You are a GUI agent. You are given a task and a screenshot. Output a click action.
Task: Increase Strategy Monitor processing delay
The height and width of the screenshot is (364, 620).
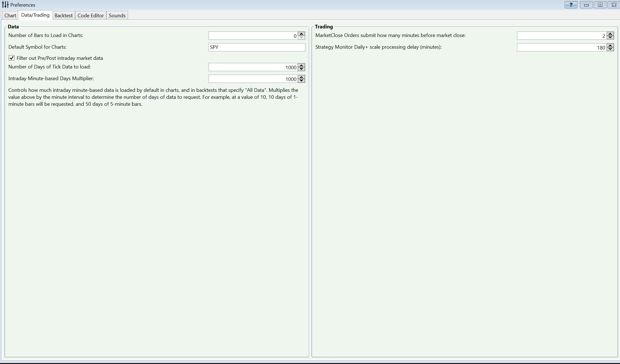pos(610,45)
